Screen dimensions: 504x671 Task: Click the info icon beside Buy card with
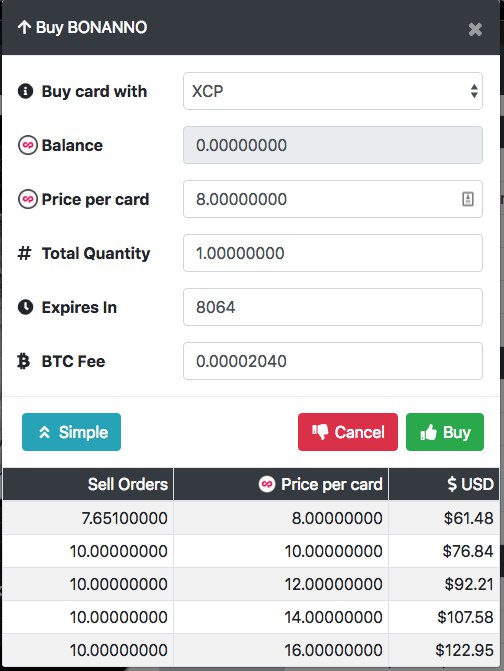coord(25,91)
